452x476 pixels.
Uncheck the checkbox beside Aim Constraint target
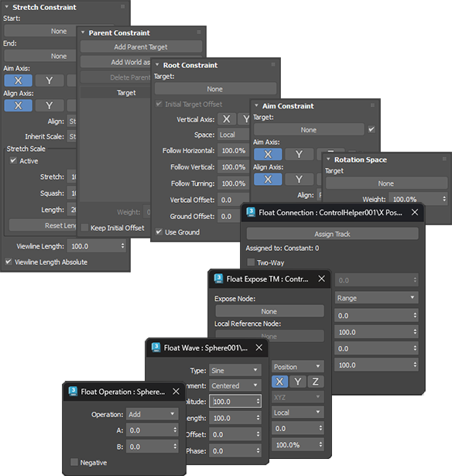pyautogui.click(x=372, y=129)
